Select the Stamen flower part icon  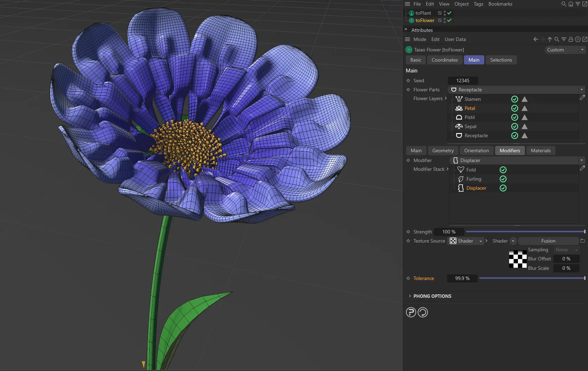click(x=459, y=99)
